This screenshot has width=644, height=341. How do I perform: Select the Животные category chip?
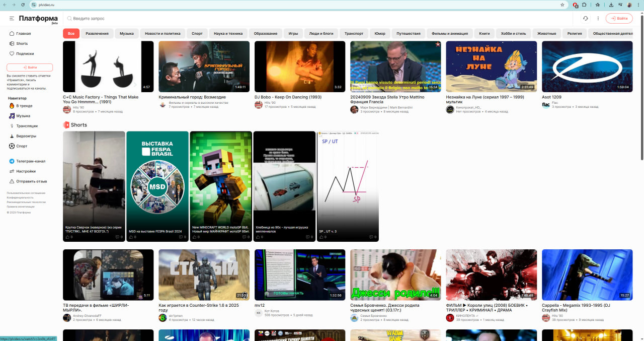coord(547,34)
